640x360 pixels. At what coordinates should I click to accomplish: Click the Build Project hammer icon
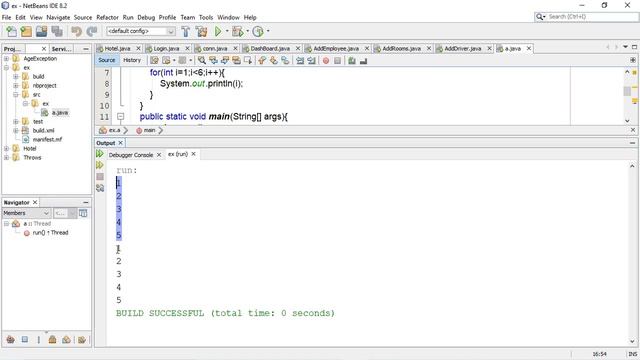[x=185, y=31]
